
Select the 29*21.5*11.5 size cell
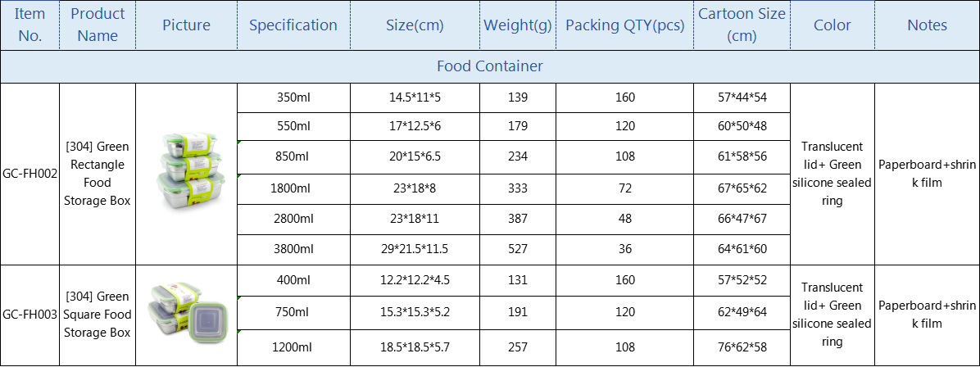[415, 249]
